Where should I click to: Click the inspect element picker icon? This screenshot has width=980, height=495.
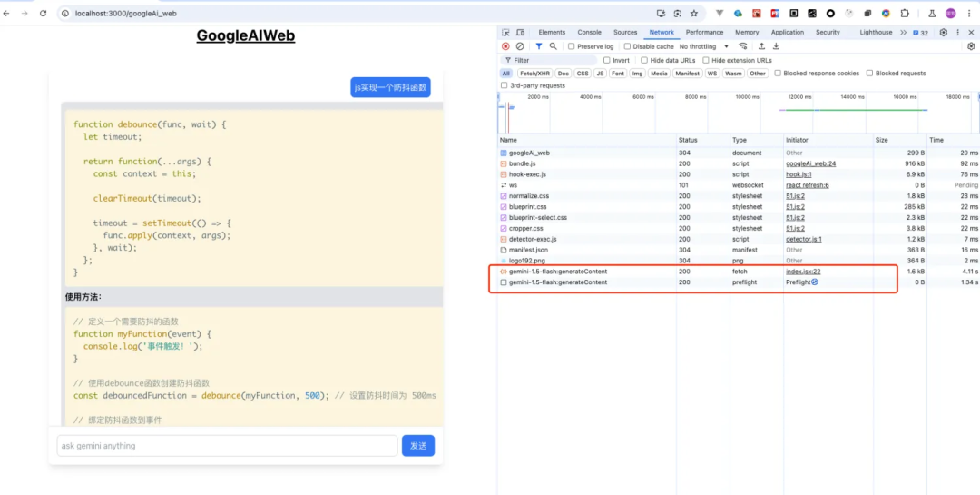point(505,33)
